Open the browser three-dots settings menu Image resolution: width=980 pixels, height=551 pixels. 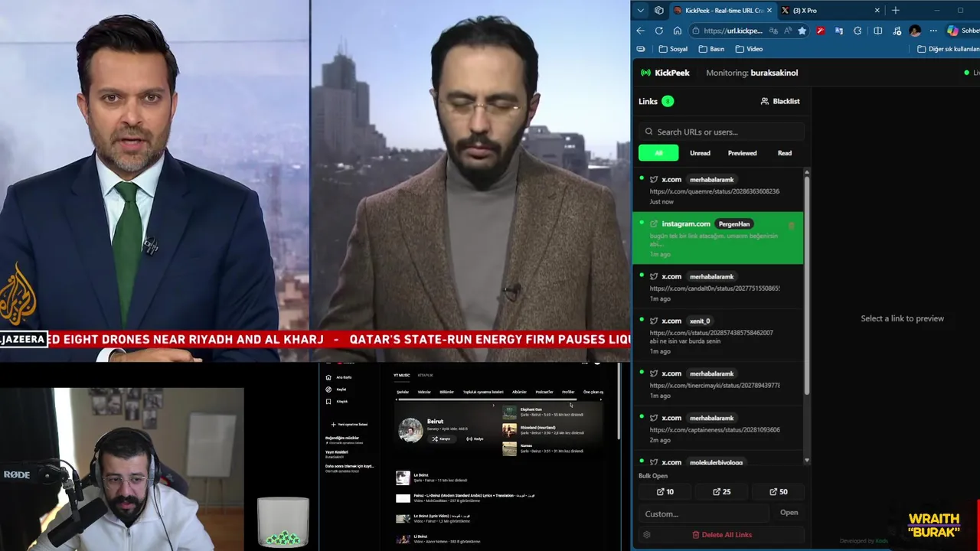click(933, 31)
